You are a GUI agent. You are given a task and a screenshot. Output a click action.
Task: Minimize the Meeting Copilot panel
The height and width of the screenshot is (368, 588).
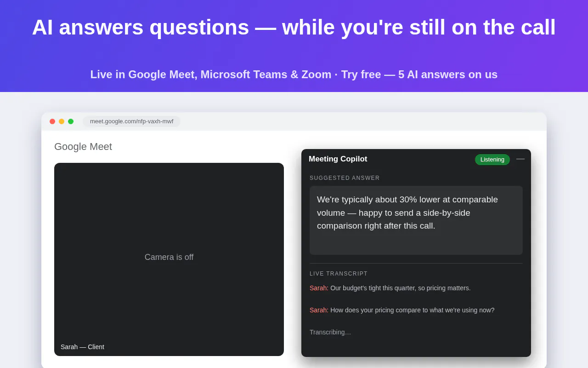(520, 159)
